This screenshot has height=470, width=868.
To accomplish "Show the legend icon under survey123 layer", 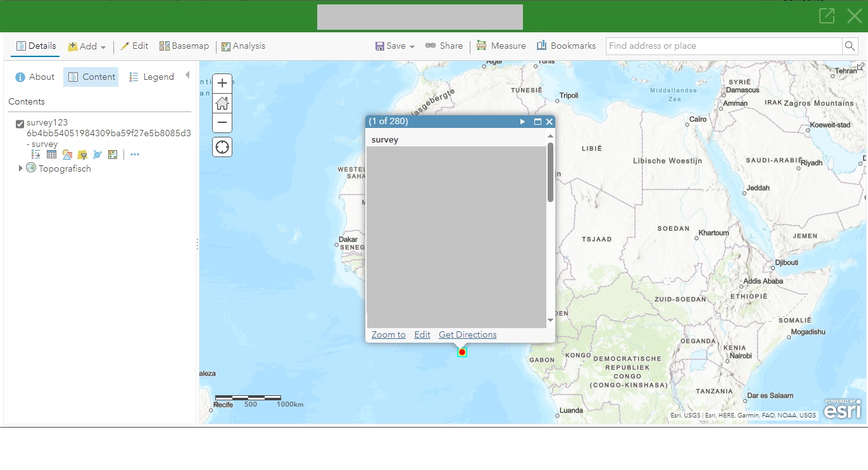I will 35,154.
